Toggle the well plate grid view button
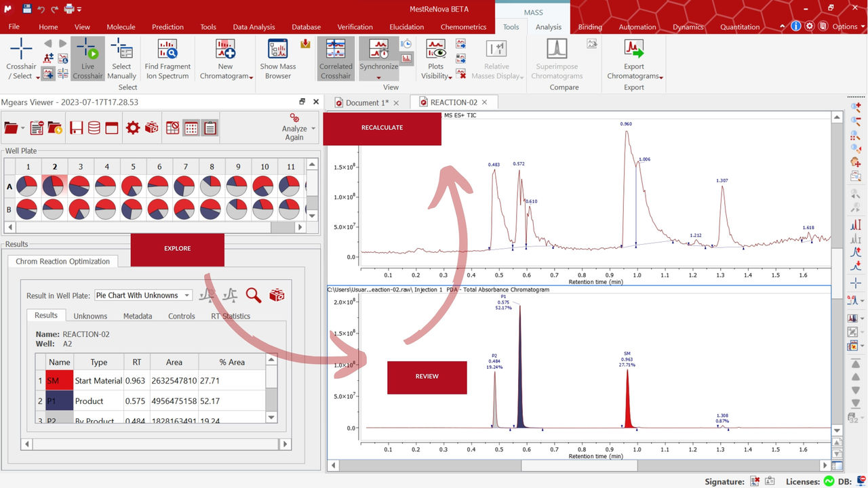The image size is (868, 488). 191,127
